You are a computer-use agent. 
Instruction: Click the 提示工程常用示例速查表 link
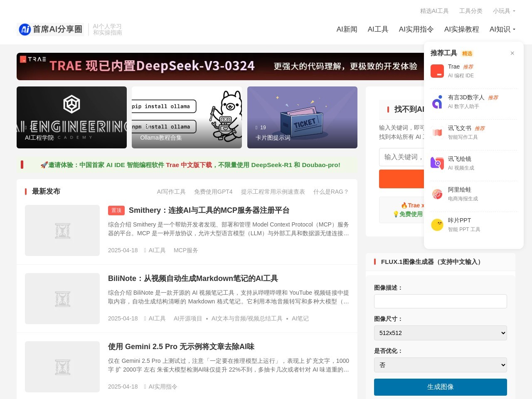(273, 192)
